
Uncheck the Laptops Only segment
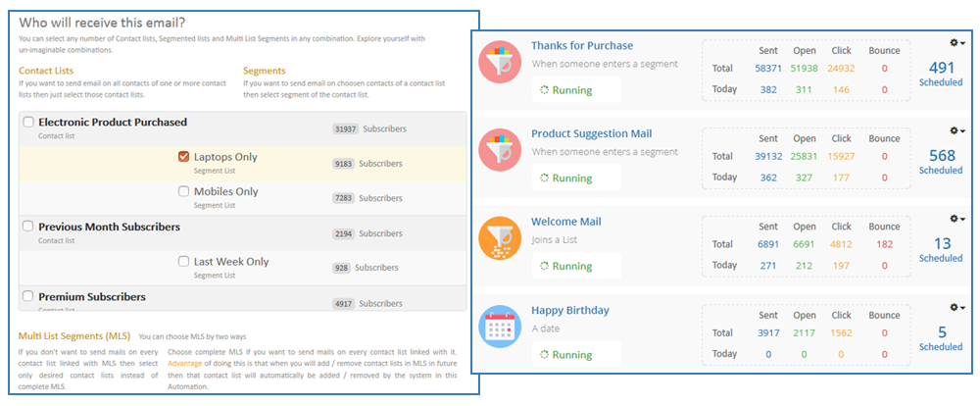pyautogui.click(x=184, y=157)
